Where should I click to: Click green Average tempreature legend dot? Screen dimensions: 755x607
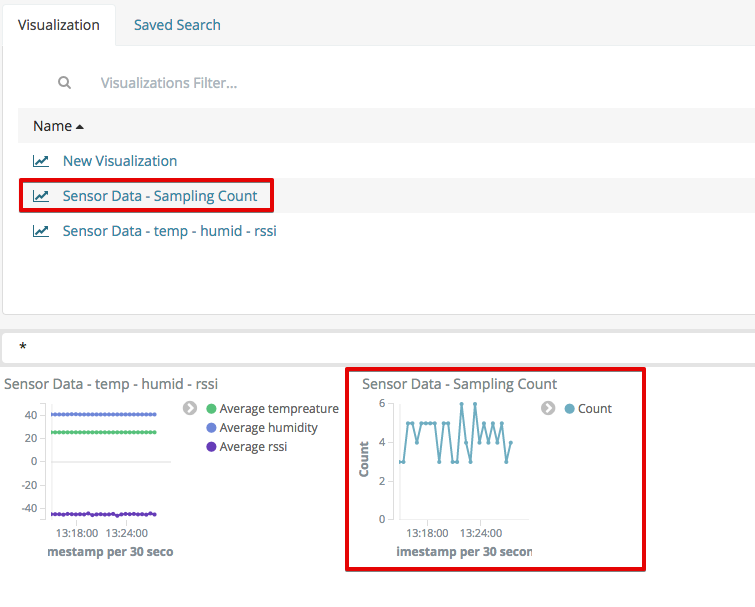click(x=211, y=409)
